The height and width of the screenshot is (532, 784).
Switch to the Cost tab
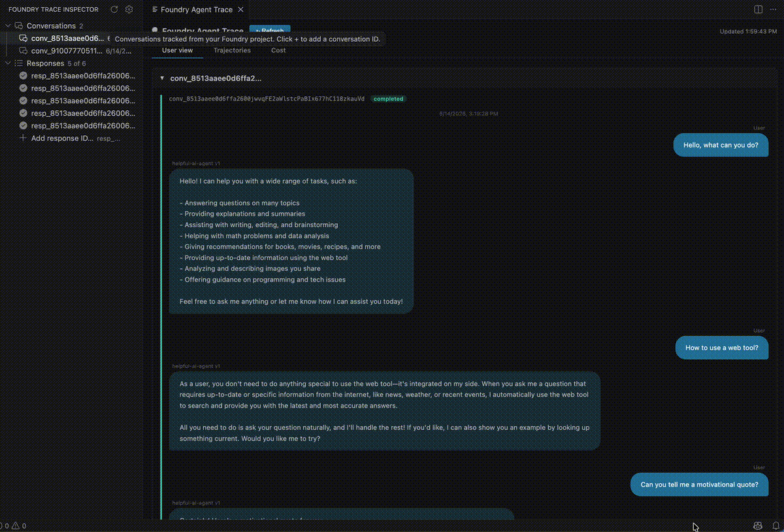pyautogui.click(x=278, y=50)
